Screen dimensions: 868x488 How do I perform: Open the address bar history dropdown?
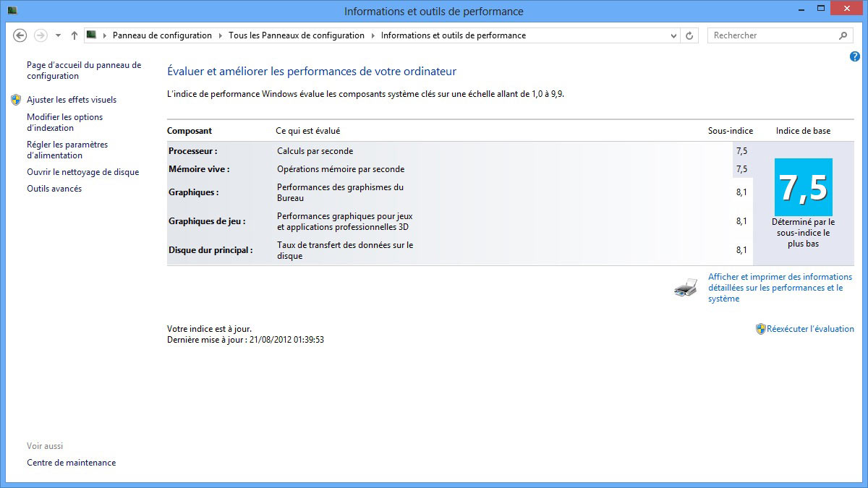tap(673, 35)
